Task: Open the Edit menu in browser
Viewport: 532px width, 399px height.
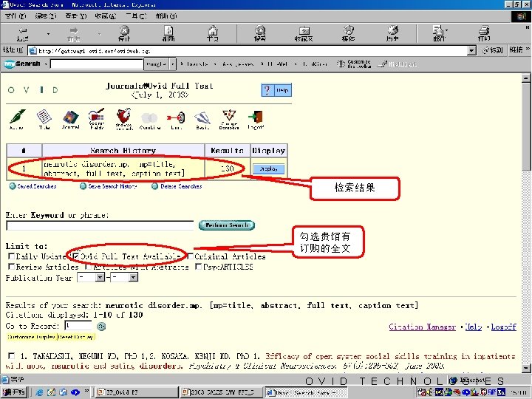Action: coord(46,16)
